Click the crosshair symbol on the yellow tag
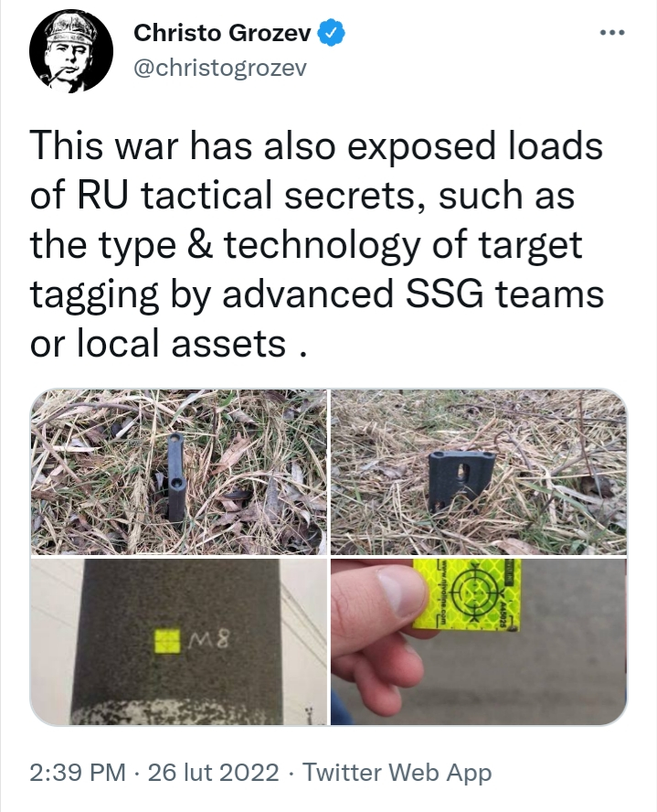The width and height of the screenshot is (657, 812). pos(475,593)
